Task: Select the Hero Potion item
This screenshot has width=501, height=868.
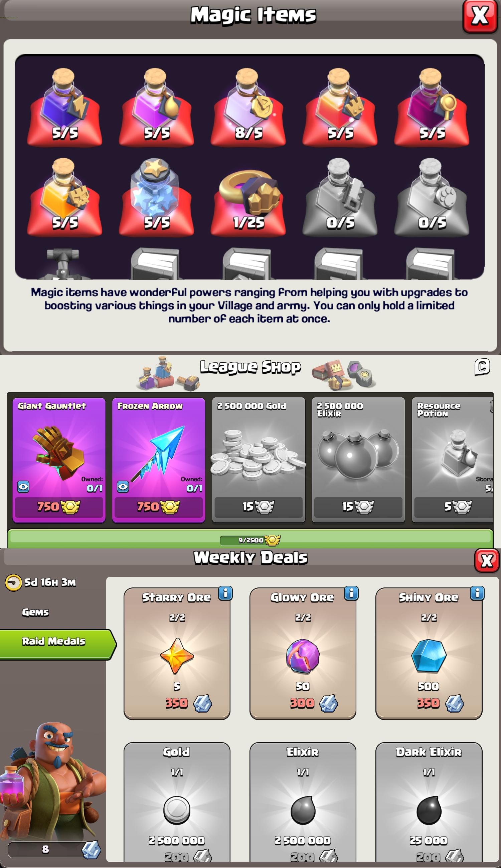Action: (x=340, y=107)
